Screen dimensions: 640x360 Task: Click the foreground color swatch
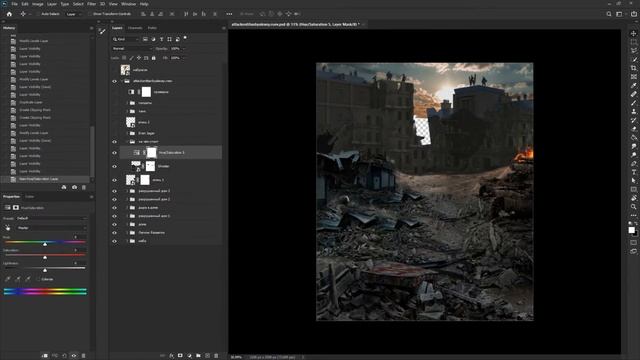[632, 230]
